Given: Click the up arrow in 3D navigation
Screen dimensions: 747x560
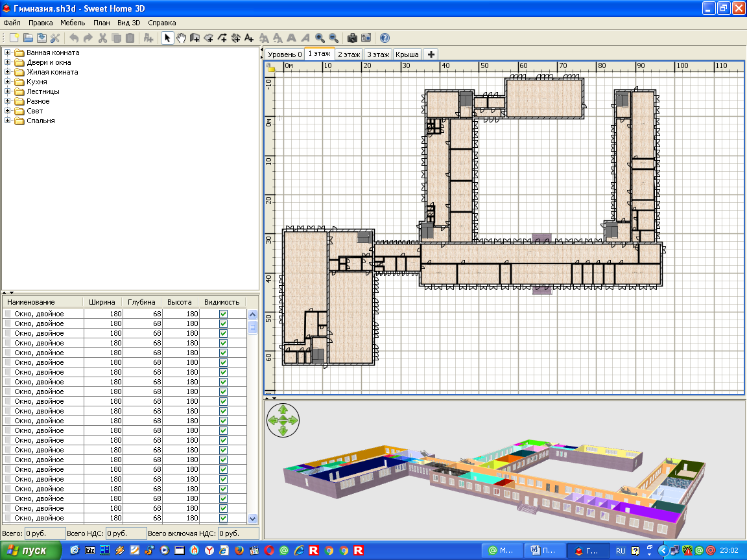Looking at the screenshot, I should [283, 410].
